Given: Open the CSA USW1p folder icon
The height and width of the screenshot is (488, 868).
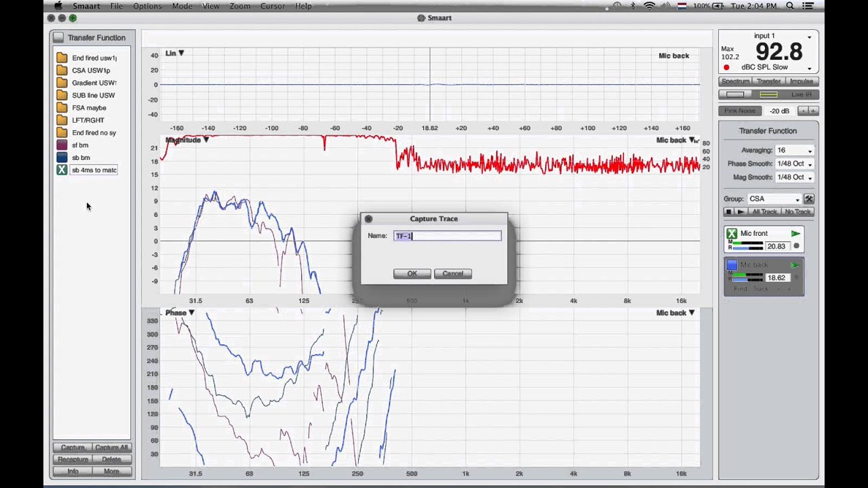Looking at the screenshot, I should [62, 70].
